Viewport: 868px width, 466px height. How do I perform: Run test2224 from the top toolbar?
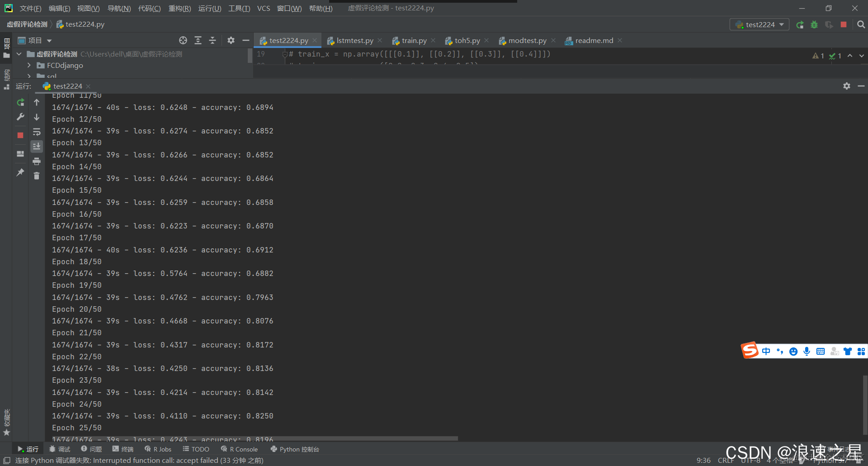[x=800, y=24]
